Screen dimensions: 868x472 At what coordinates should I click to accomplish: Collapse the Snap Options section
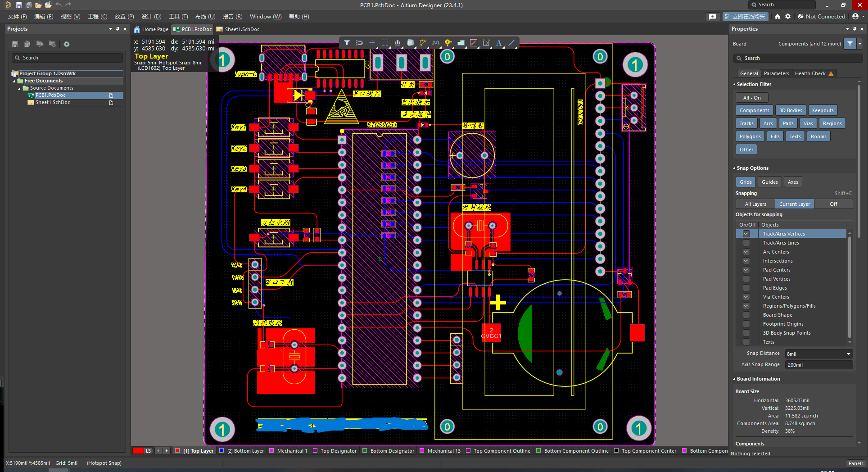click(734, 168)
